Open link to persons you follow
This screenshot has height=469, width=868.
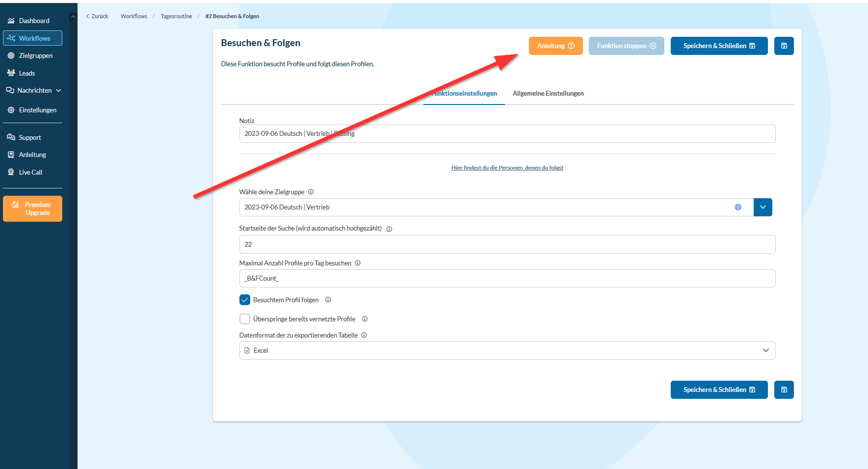507,168
